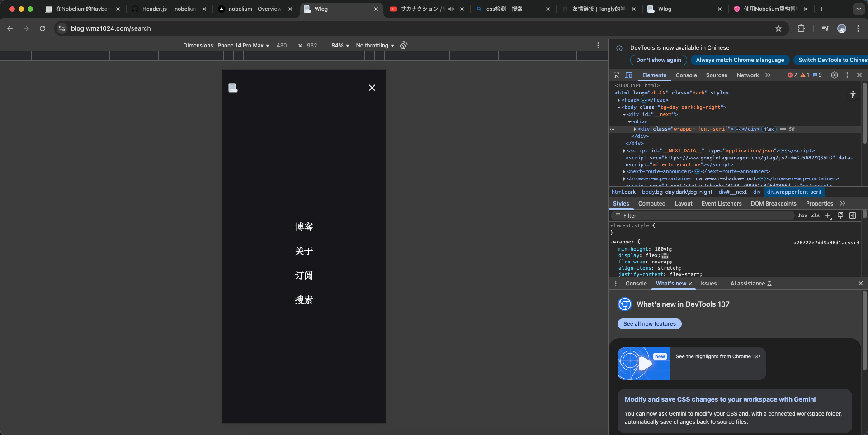
Task: Open Chrome extensions puzzle icon
Action: click(801, 28)
